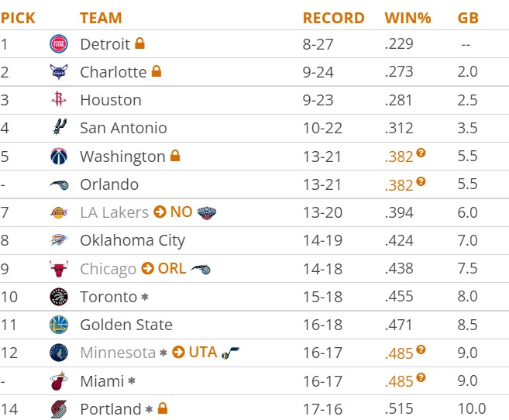Image resolution: width=509 pixels, height=420 pixels.
Task: Click the Charlotte Hornets logo icon
Action: tap(59, 72)
